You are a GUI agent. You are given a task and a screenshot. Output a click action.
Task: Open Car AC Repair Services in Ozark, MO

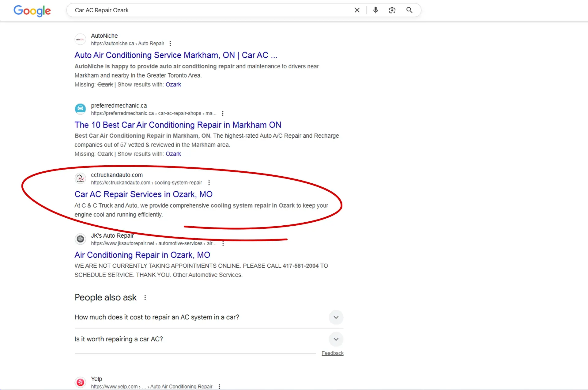coord(144,194)
